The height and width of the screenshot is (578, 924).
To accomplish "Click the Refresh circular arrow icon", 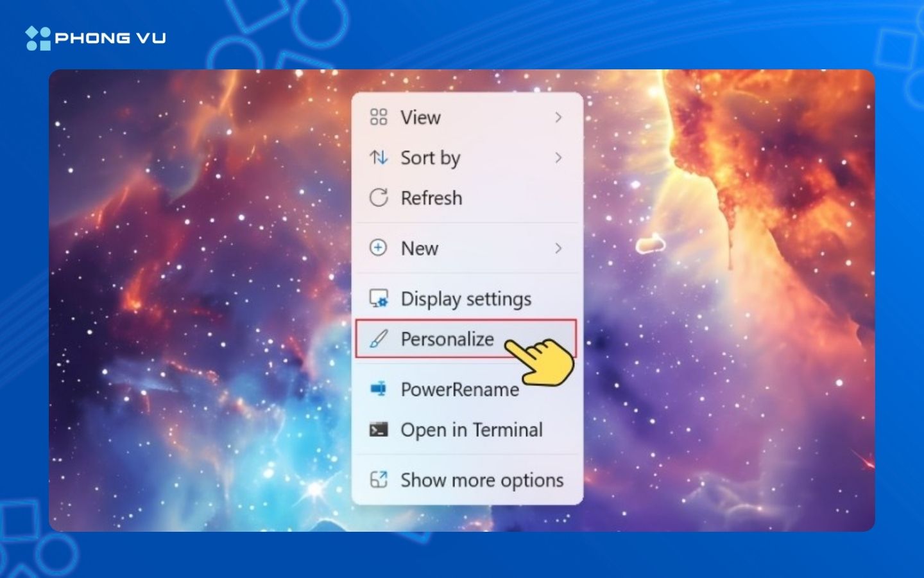I will [379, 198].
